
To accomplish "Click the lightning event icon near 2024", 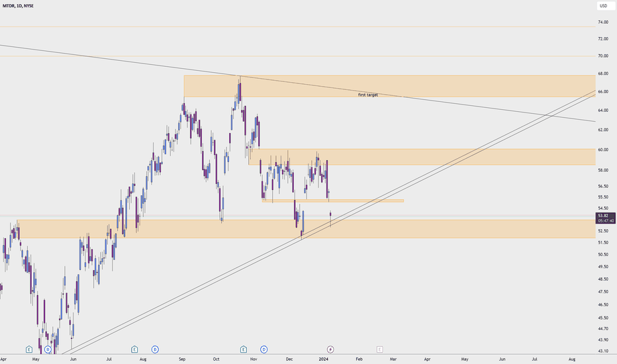I will click(x=330, y=349).
